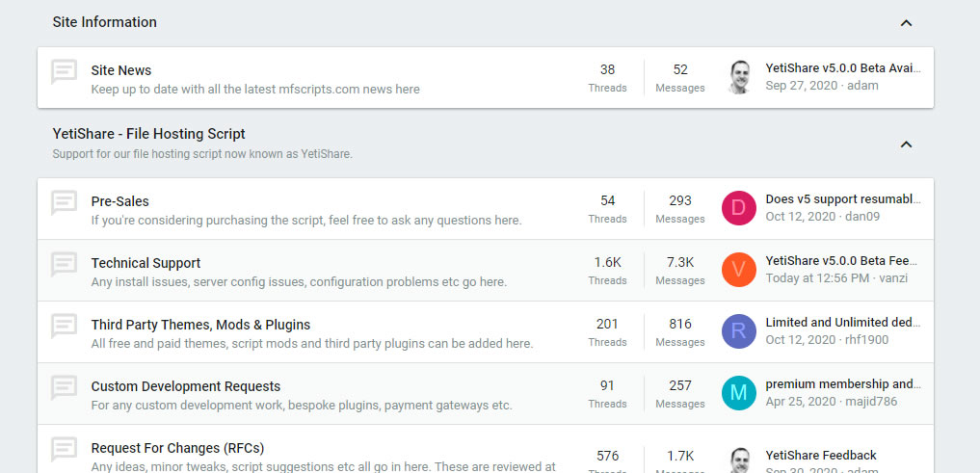Open latest thread YetiShare v5.0.0 Beta Avai...
Screen dimensions: 980x473
tap(843, 68)
